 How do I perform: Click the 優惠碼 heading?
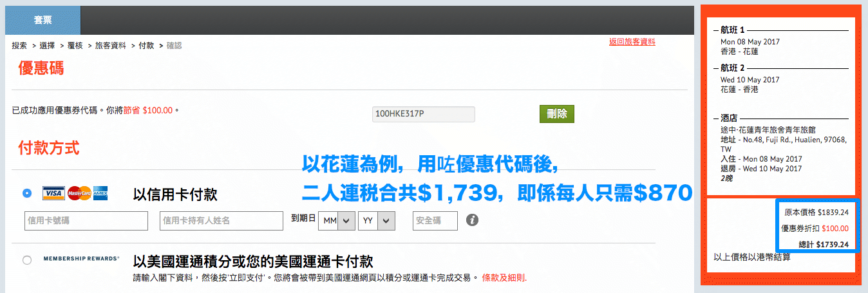pyautogui.click(x=41, y=68)
